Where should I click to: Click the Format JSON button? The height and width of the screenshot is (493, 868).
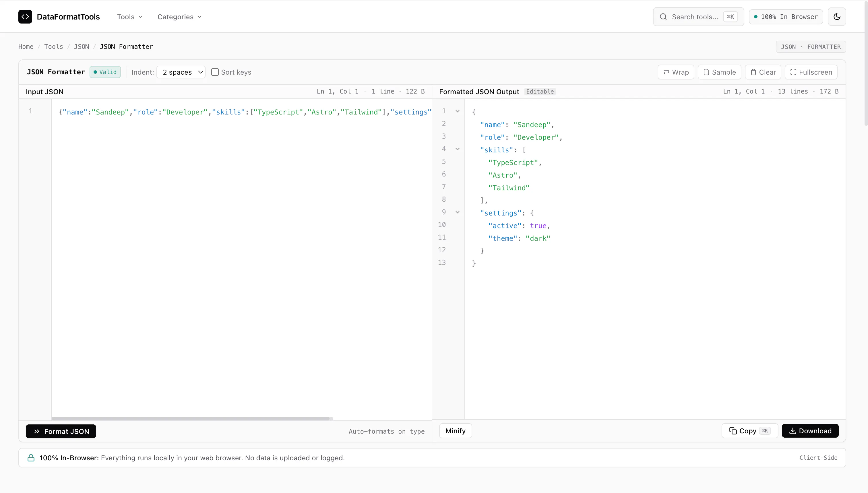click(x=61, y=431)
